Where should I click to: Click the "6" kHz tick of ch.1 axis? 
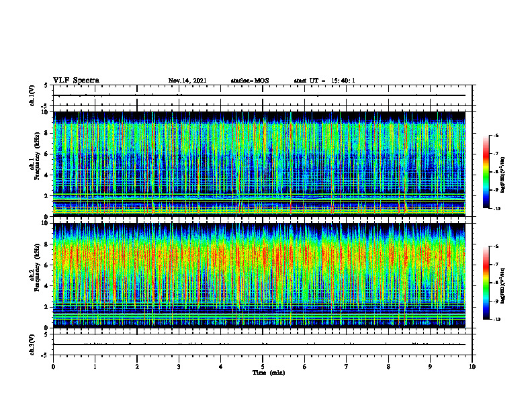pyautogui.click(x=47, y=154)
